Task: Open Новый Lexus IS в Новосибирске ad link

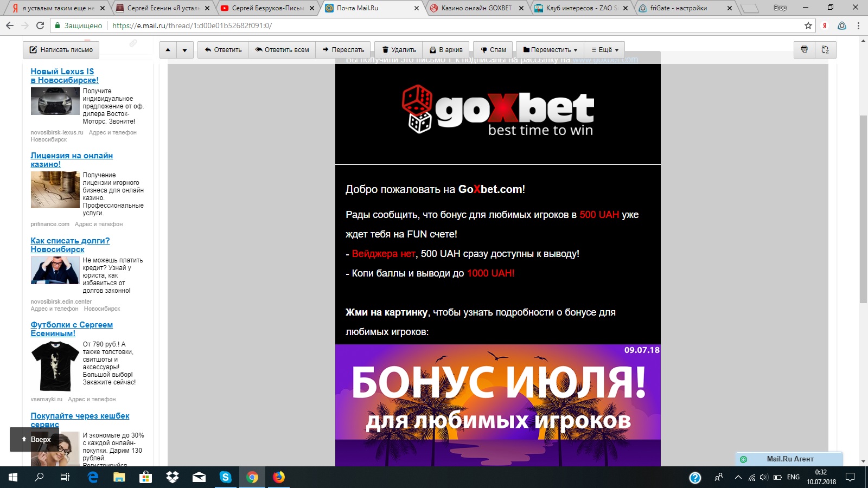Action: 65,76
